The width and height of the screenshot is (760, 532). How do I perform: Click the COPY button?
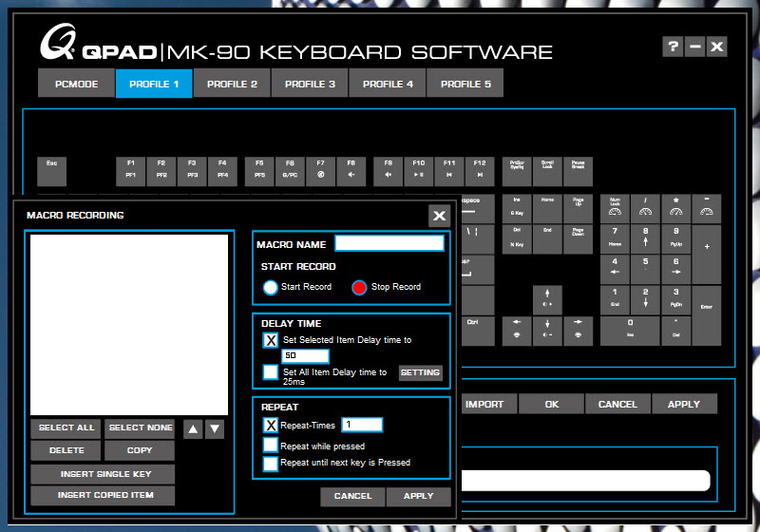click(x=140, y=450)
